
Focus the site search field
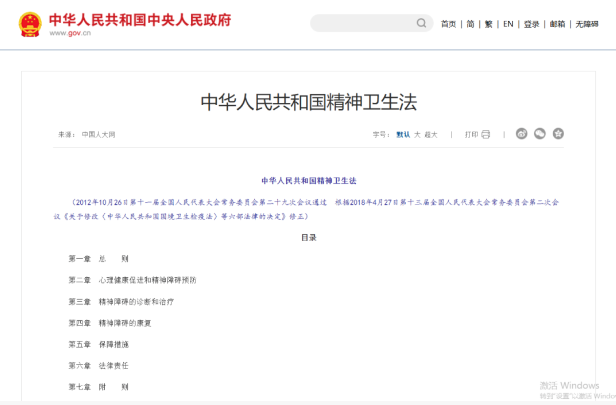371,23
